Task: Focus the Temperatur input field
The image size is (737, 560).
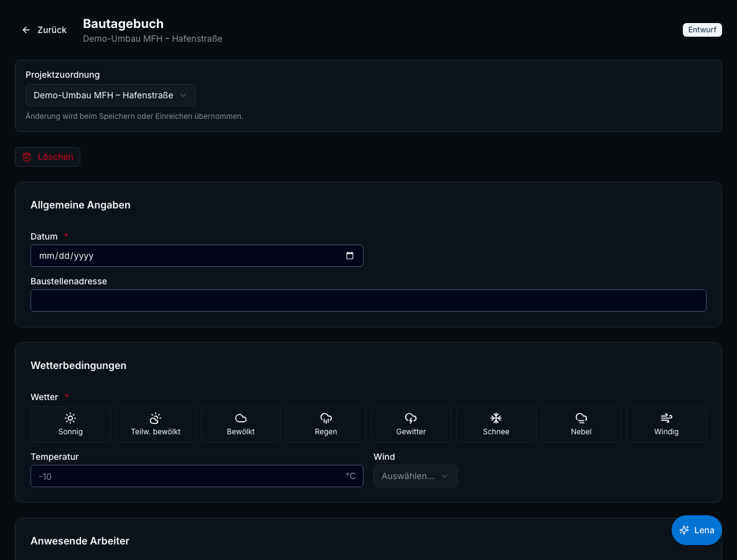Action: (197, 476)
